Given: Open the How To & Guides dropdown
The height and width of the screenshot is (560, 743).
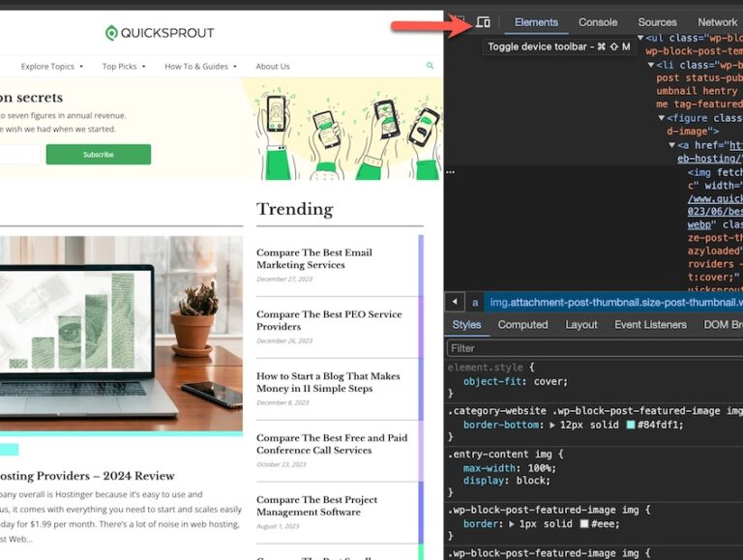Looking at the screenshot, I should 199,67.
